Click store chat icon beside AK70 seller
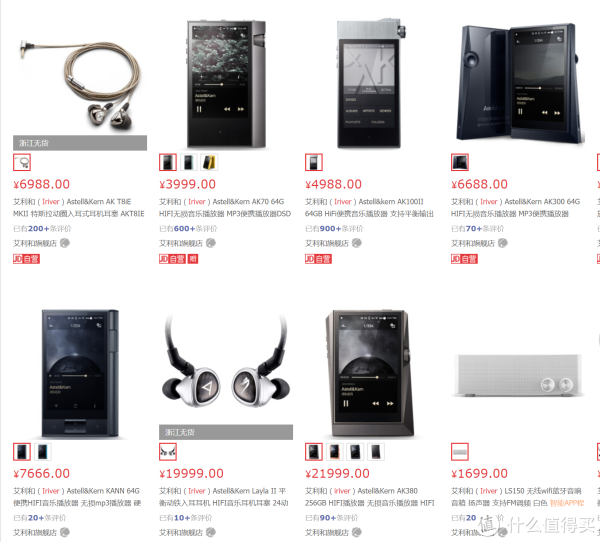The image size is (600, 542). pyautogui.click(x=211, y=243)
